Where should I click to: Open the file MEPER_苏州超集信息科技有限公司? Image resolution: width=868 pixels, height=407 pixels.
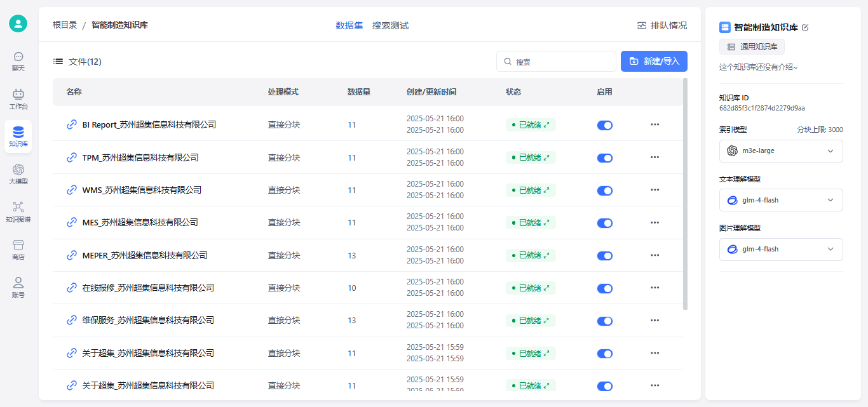point(145,255)
